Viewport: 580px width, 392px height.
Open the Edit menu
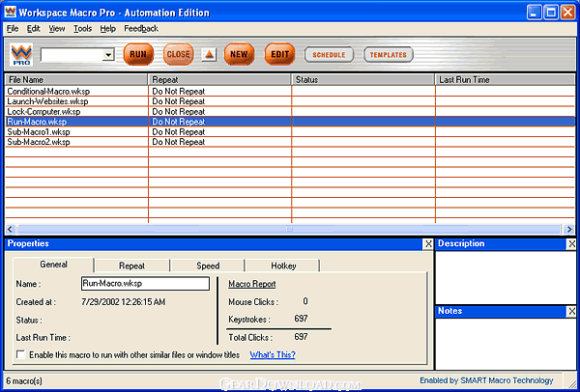[33, 28]
